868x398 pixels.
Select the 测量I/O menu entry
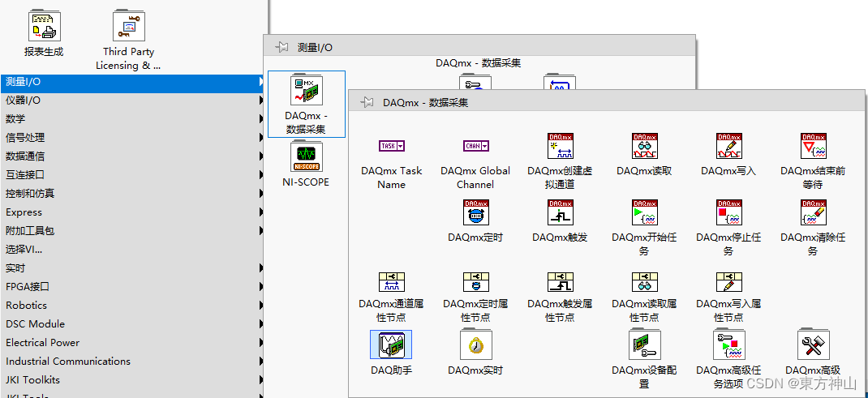pyautogui.click(x=133, y=82)
